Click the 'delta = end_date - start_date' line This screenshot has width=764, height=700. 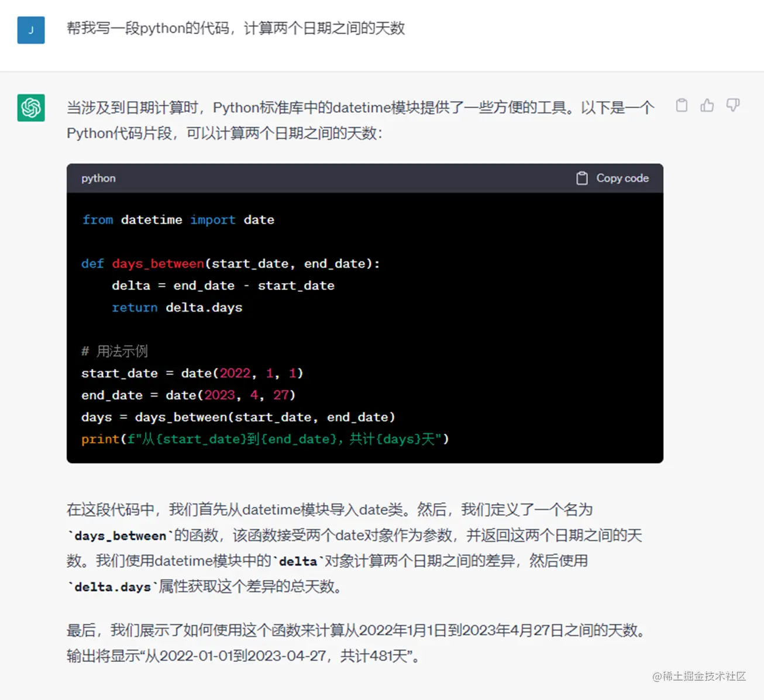coord(223,285)
